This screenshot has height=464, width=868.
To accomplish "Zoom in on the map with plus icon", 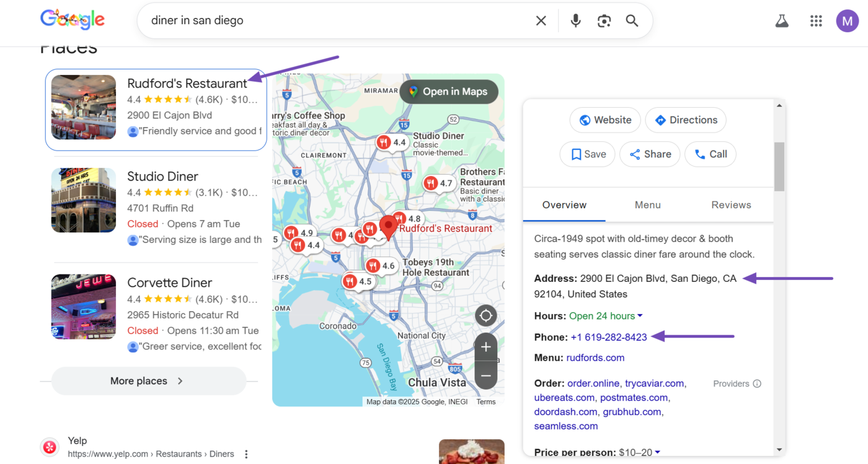I will point(486,347).
